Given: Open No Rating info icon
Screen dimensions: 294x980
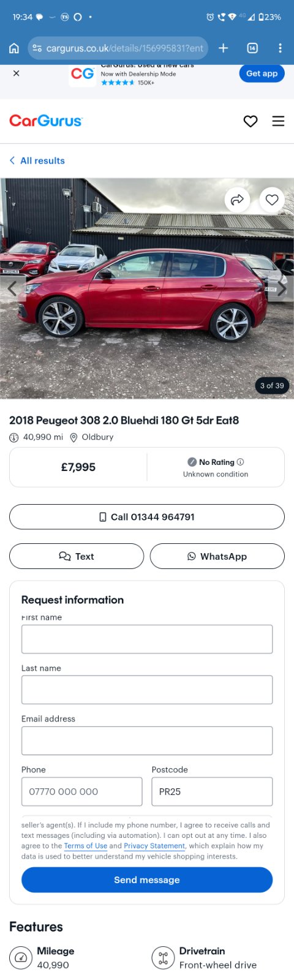Looking at the screenshot, I should click(x=240, y=462).
